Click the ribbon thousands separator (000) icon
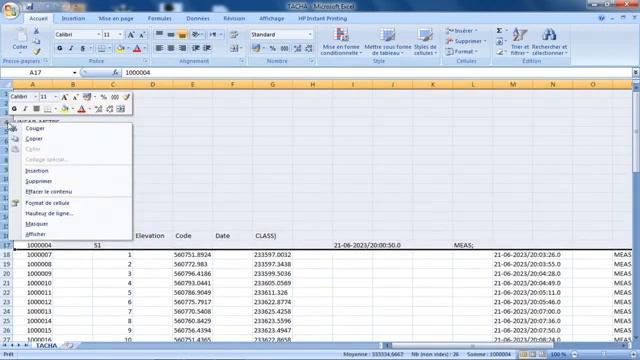Image resolution: width=640 pixels, height=360 pixels. 284,49
